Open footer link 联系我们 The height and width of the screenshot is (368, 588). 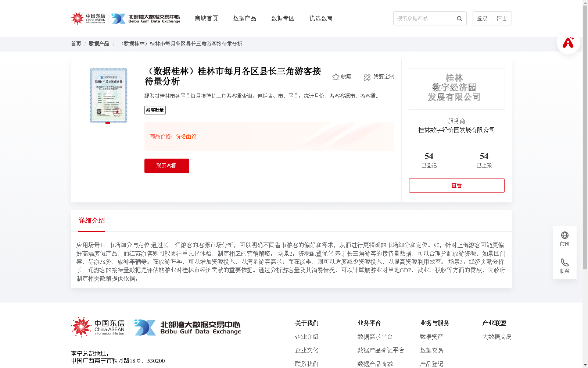306,364
